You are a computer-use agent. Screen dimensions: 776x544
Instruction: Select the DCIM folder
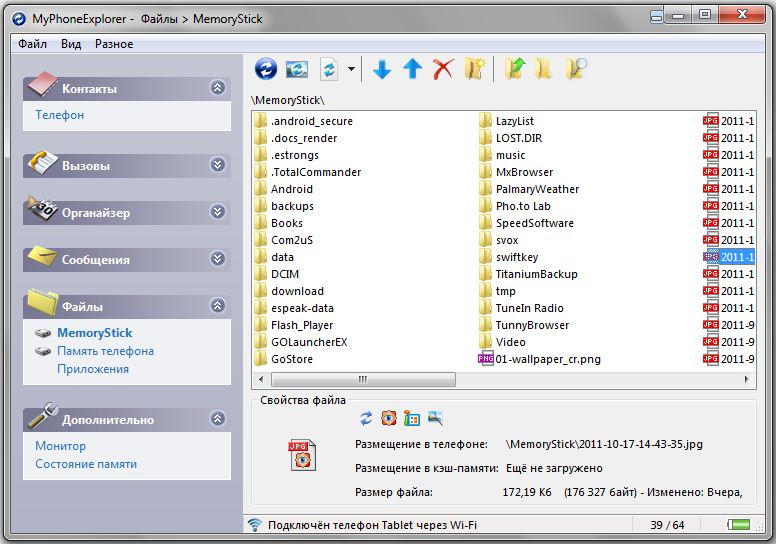(x=277, y=274)
